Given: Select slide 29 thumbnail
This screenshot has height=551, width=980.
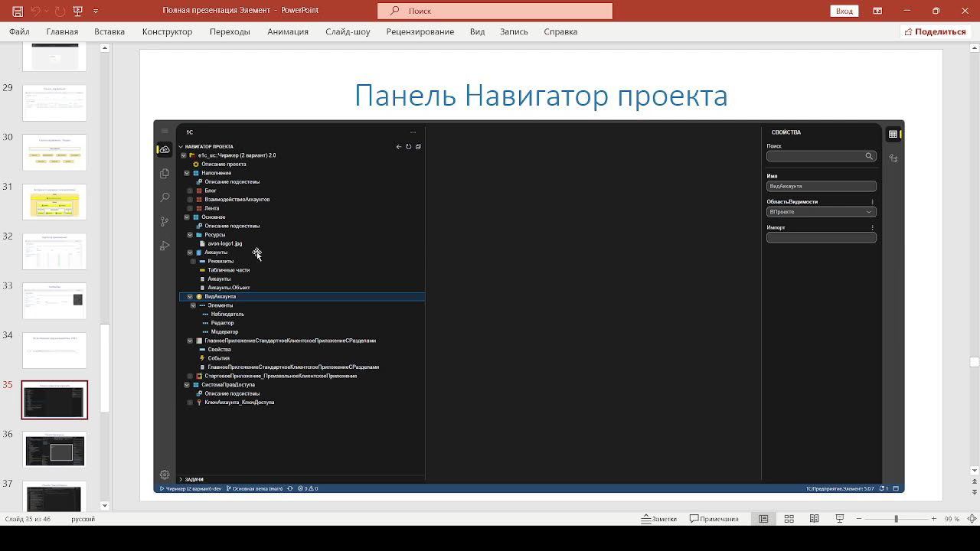Looking at the screenshot, I should pyautogui.click(x=54, y=103).
